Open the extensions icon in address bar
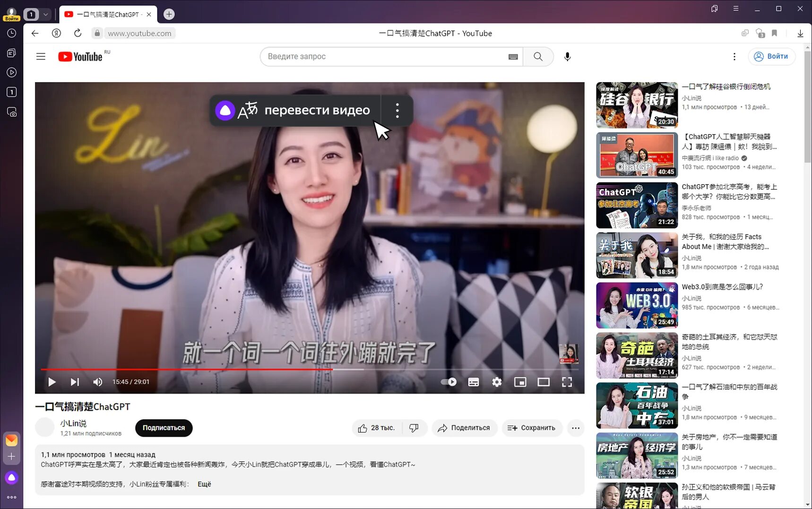Image resolution: width=812 pixels, height=509 pixels. pos(760,33)
